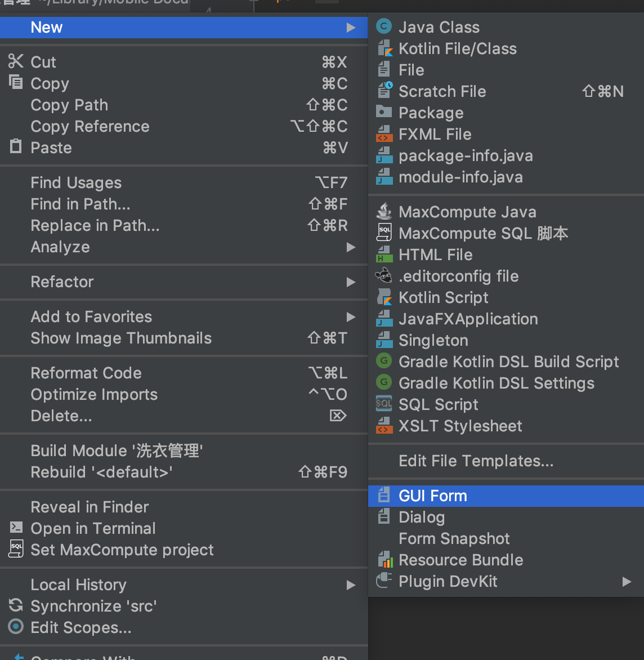The height and width of the screenshot is (660, 644).
Task: Expand the Plugin DevKit submenu arrow
Action: tap(627, 582)
